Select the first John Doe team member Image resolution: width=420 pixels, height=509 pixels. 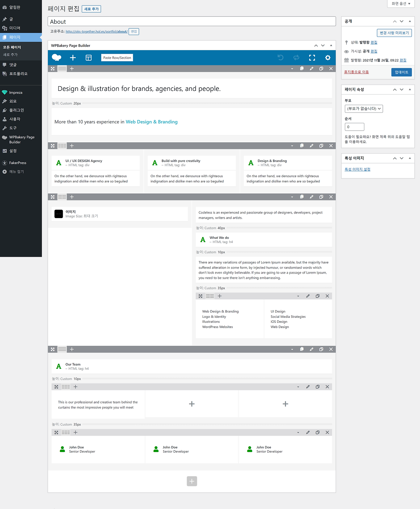point(98,449)
